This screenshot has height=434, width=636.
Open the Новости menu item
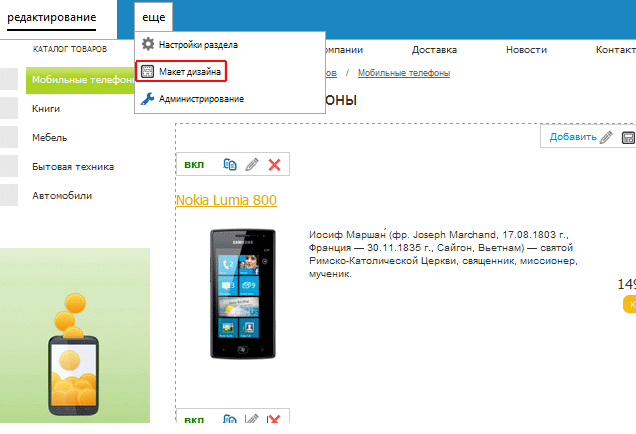pyautogui.click(x=526, y=49)
